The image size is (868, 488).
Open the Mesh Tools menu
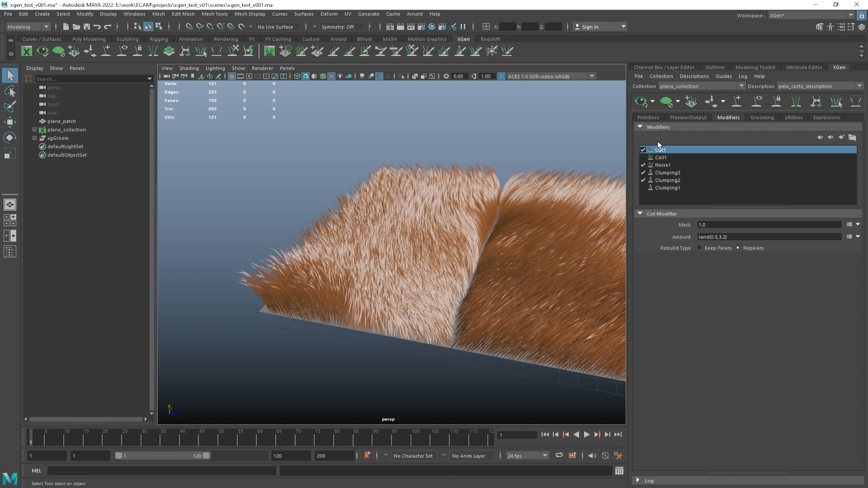point(214,14)
